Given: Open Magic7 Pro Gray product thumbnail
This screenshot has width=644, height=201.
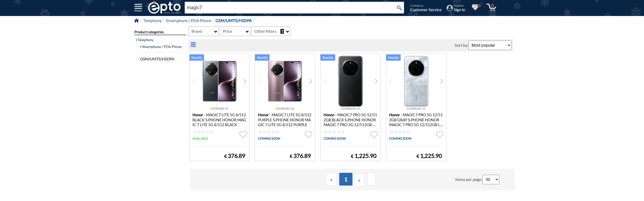Looking at the screenshot, I should 416,81.
